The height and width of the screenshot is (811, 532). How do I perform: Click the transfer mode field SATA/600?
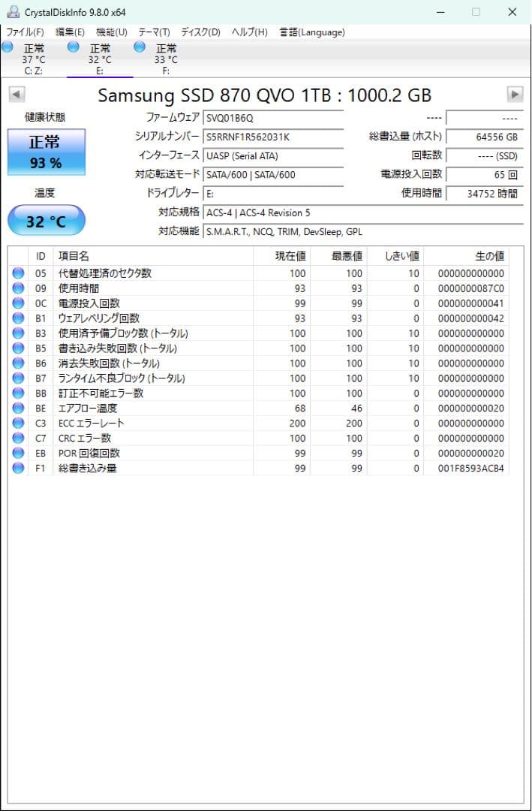[273, 175]
